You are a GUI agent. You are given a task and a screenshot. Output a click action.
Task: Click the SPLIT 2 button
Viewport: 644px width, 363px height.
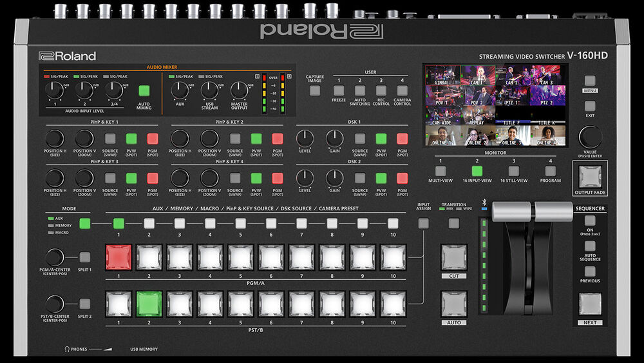pyautogui.click(x=84, y=304)
